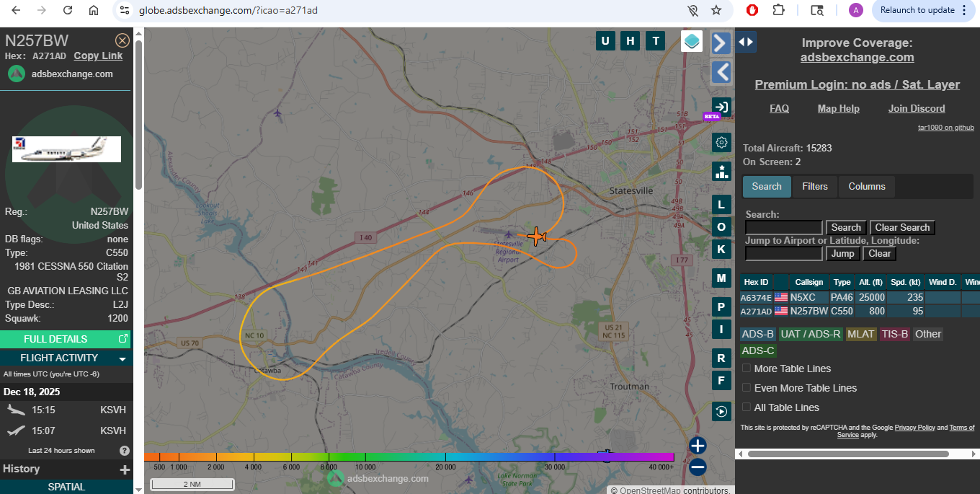Switch to the Filters tab

pyautogui.click(x=815, y=186)
